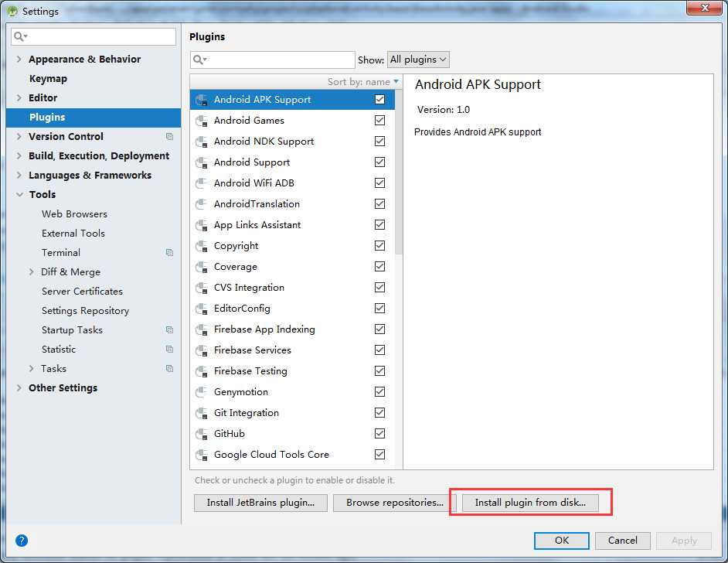The height and width of the screenshot is (563, 728).
Task: Confirm with the OK button
Action: click(562, 541)
